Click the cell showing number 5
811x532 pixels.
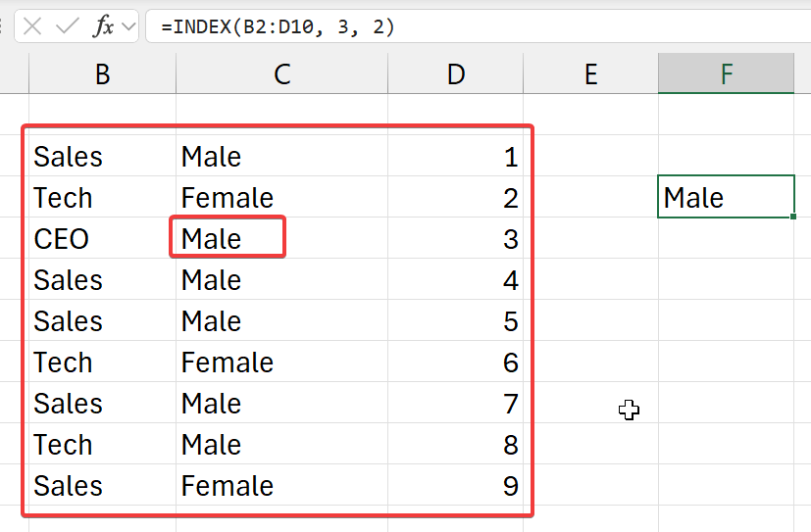(x=455, y=321)
